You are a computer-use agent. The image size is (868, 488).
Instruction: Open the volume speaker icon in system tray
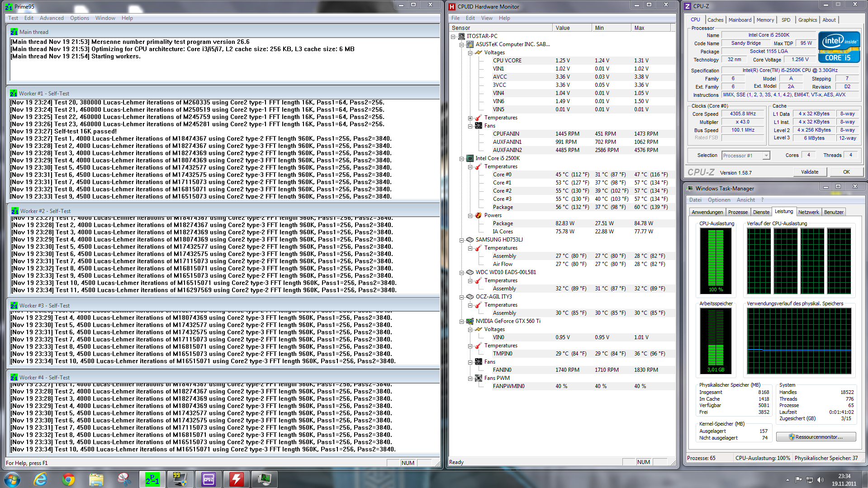tap(821, 479)
